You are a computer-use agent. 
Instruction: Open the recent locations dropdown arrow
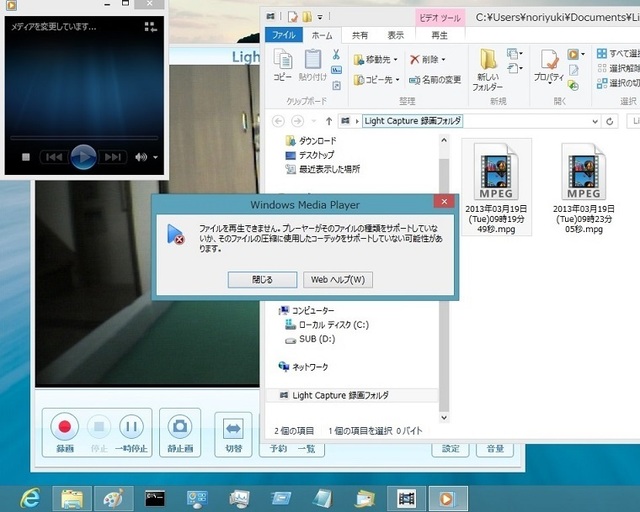click(x=313, y=121)
